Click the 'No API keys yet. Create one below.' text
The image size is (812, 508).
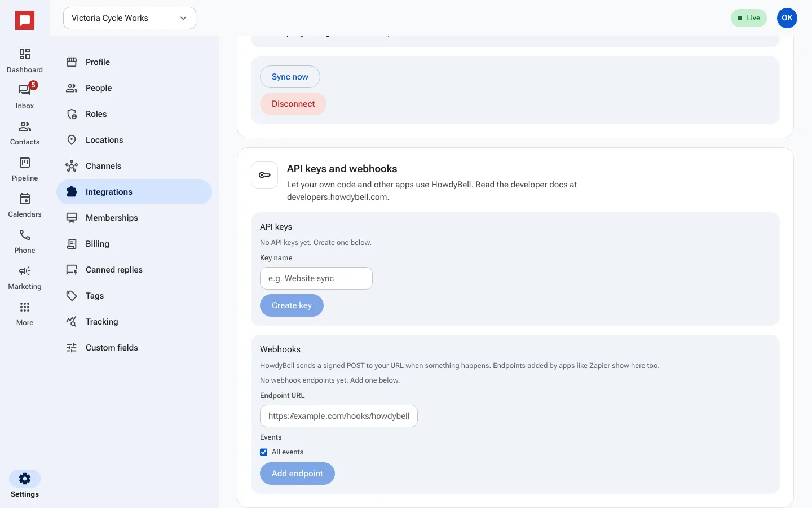click(316, 243)
